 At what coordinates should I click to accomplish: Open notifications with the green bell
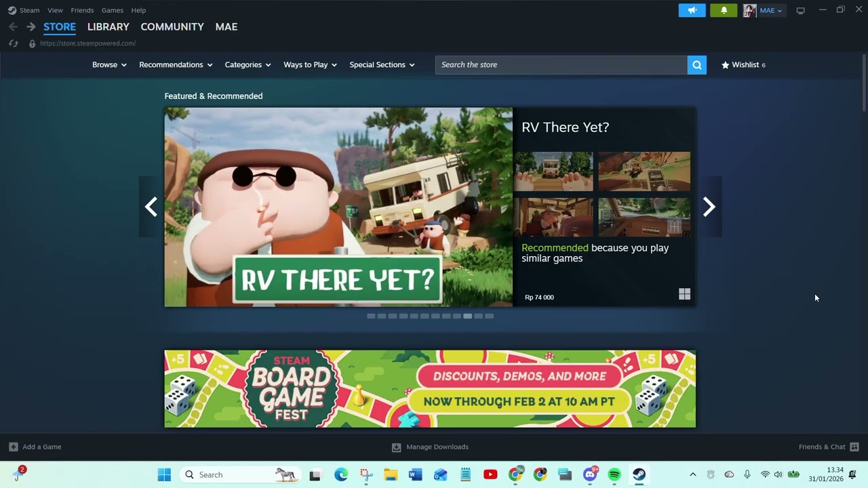point(724,10)
